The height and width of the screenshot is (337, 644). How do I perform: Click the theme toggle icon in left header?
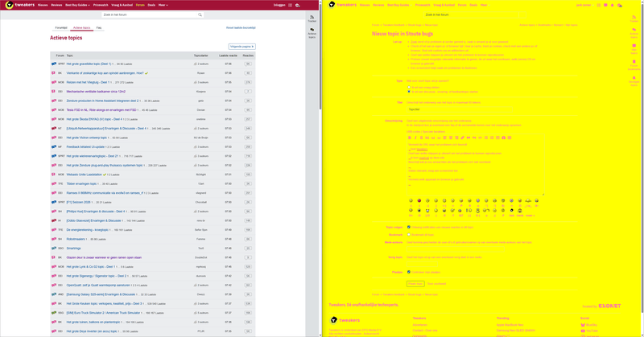click(x=298, y=6)
